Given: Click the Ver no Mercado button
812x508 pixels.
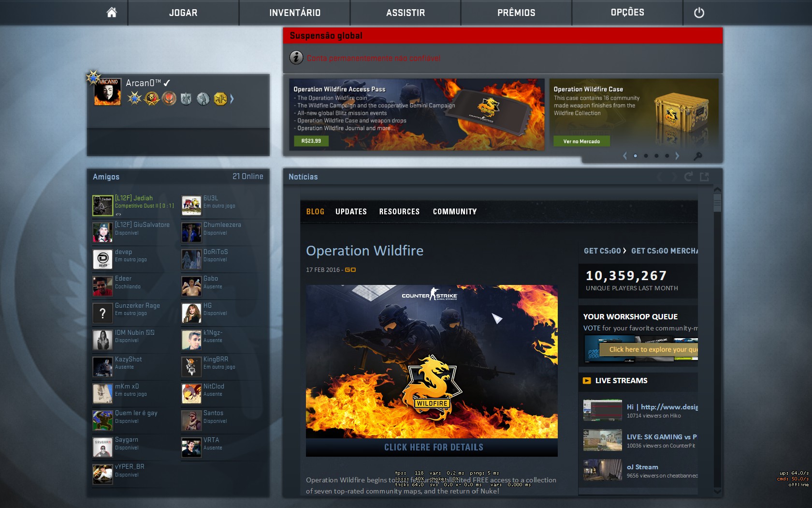Looking at the screenshot, I should tap(581, 141).
